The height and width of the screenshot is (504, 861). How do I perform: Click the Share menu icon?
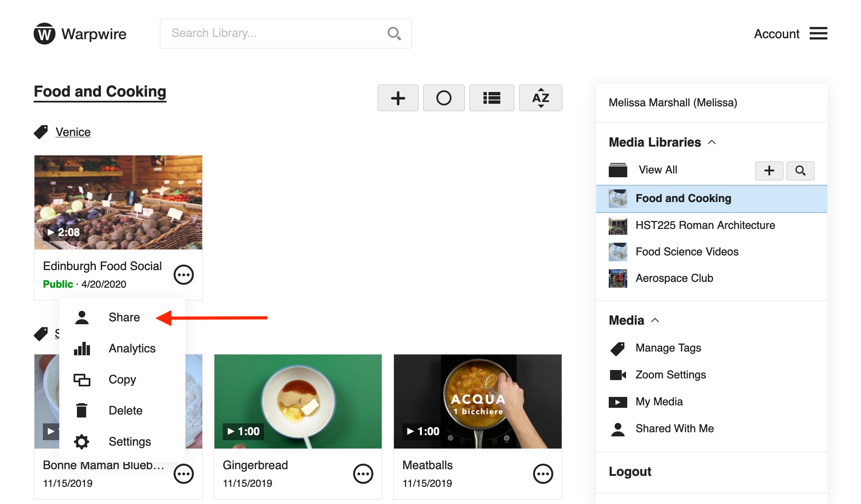pos(82,317)
